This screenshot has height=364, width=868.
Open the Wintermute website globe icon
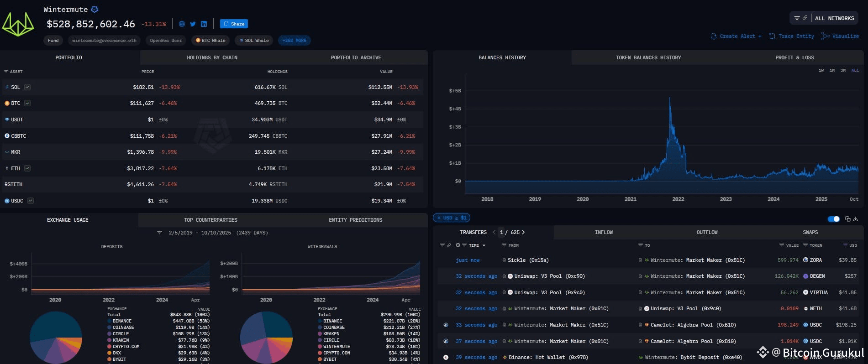tap(182, 24)
